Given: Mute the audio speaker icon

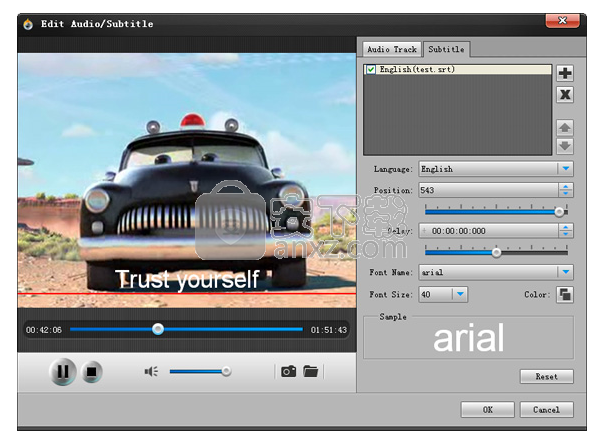Looking at the screenshot, I should pyautogui.click(x=151, y=371).
